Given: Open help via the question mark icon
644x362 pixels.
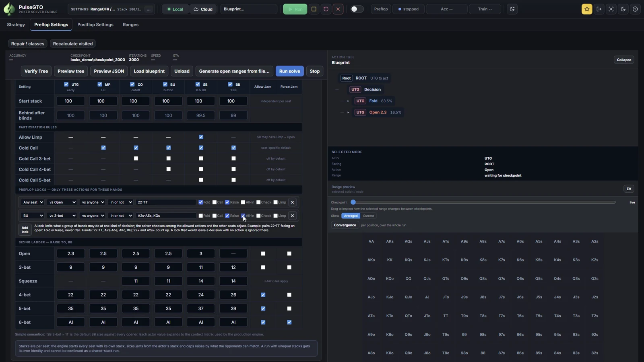Looking at the screenshot, I should (x=635, y=9).
